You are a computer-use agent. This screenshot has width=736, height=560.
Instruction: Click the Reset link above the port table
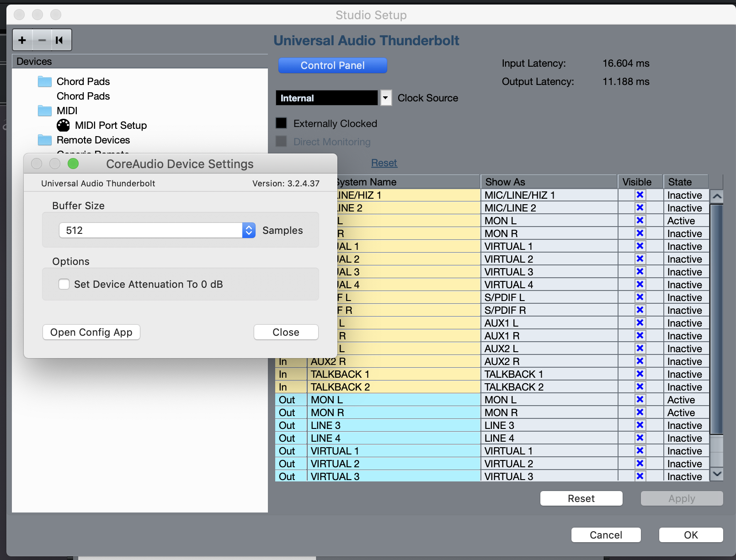[384, 163]
